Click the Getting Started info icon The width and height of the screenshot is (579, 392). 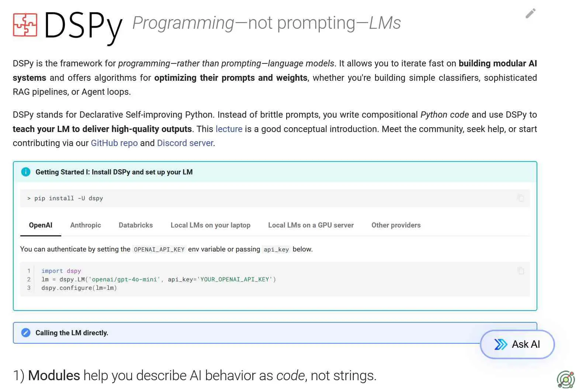click(26, 172)
